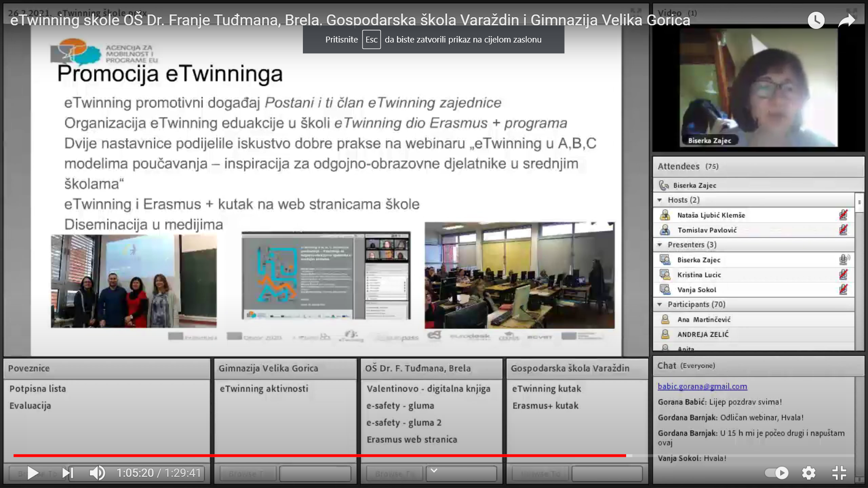Select attendee Ana Martinčević
The height and width of the screenshot is (488, 868).
pos(754,319)
